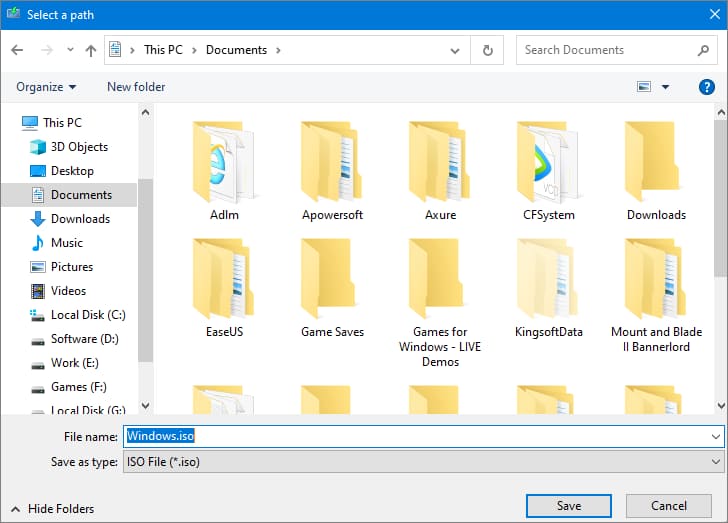Click into the Search Documents field

point(605,50)
